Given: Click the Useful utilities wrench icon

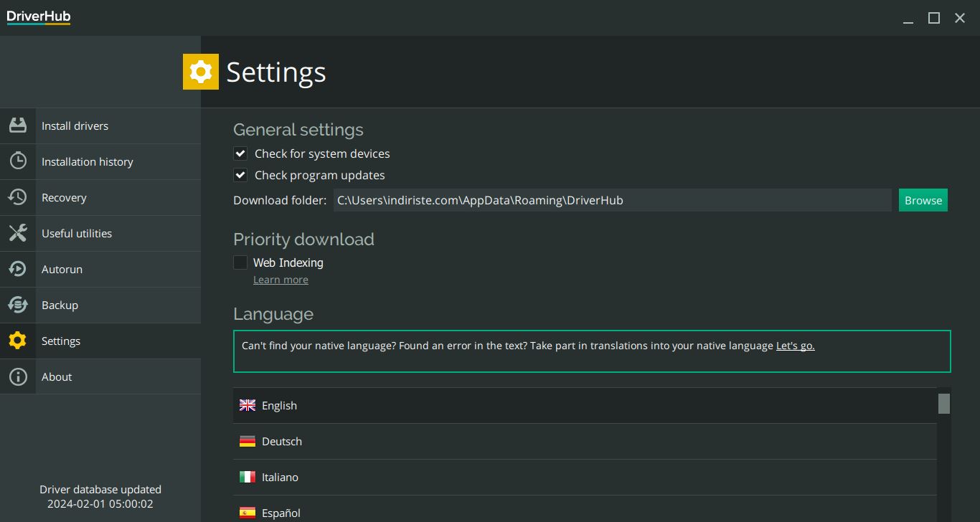Looking at the screenshot, I should pos(18,233).
